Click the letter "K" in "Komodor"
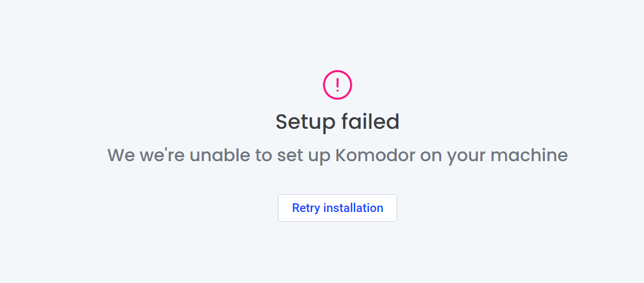Image resolution: width=644 pixels, height=283 pixels. [341, 155]
